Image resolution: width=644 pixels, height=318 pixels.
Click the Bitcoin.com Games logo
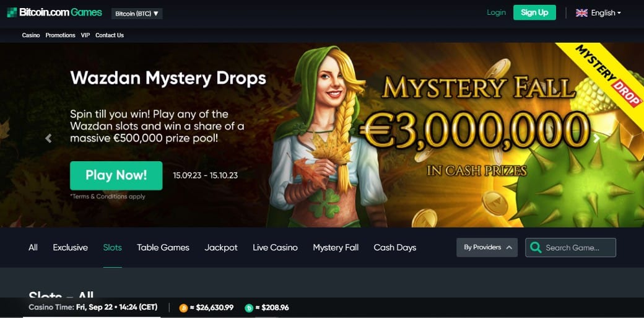[54, 12]
